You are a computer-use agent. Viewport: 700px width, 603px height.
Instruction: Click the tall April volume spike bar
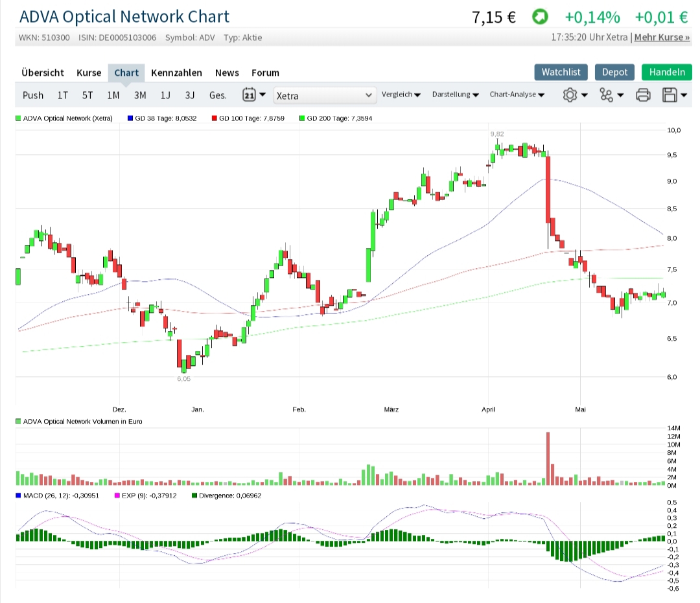(548, 459)
